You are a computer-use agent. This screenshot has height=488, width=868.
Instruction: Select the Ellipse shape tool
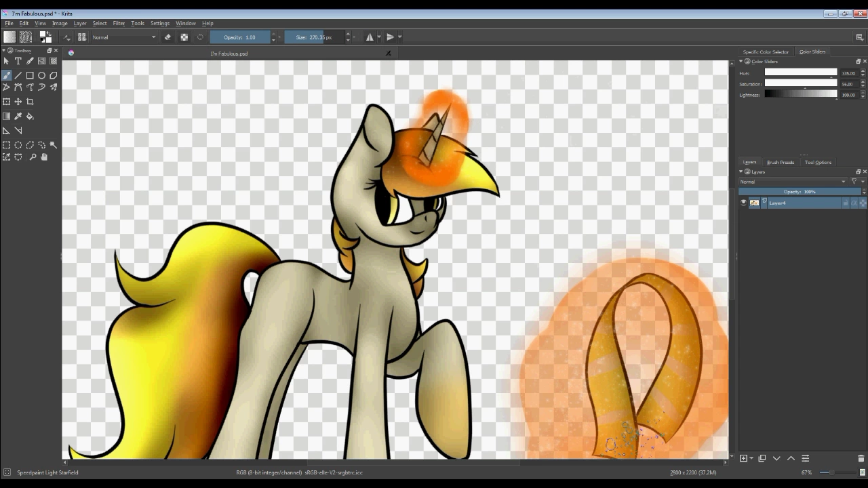coord(41,75)
